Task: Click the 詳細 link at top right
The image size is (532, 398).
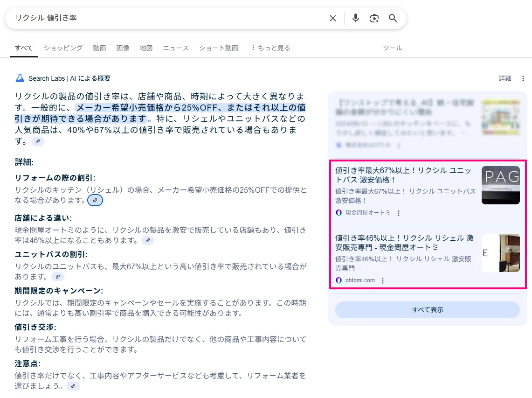Action: point(505,78)
